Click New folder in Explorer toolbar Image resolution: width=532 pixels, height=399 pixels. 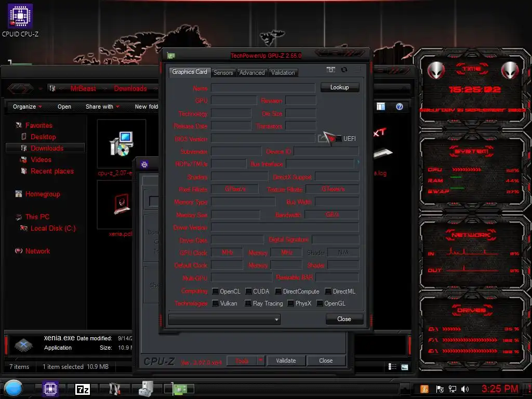[146, 107]
